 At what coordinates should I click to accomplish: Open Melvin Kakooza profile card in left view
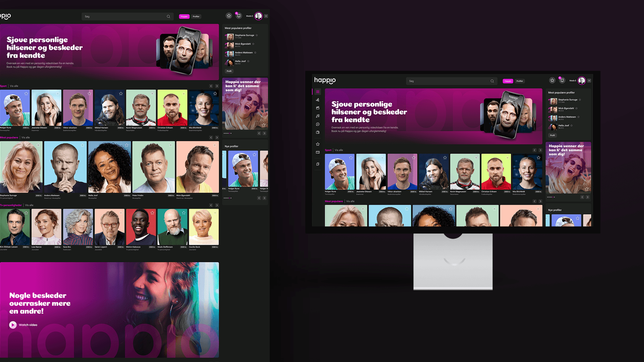pyautogui.click(x=141, y=229)
